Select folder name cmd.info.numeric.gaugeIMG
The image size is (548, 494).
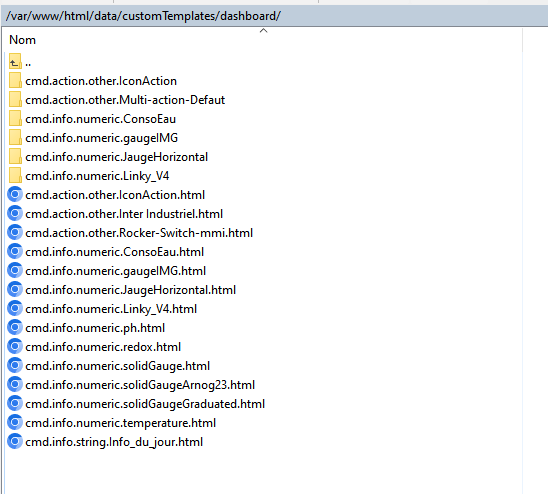click(102, 138)
